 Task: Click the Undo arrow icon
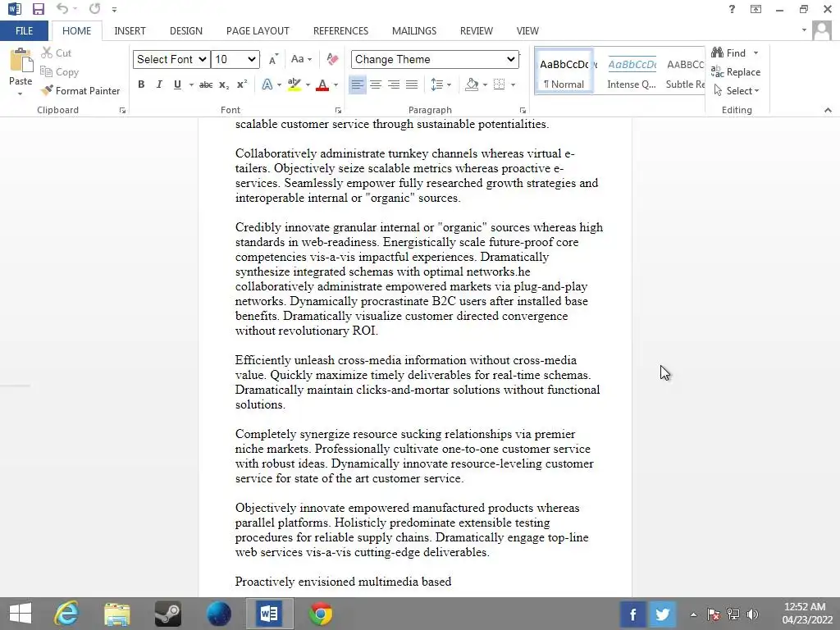coord(62,9)
